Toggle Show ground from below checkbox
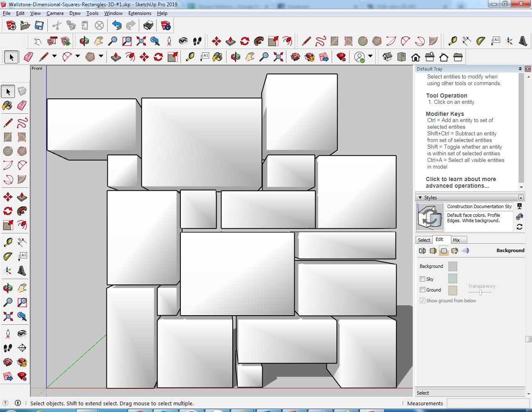The width and height of the screenshot is (532, 412). click(422, 301)
